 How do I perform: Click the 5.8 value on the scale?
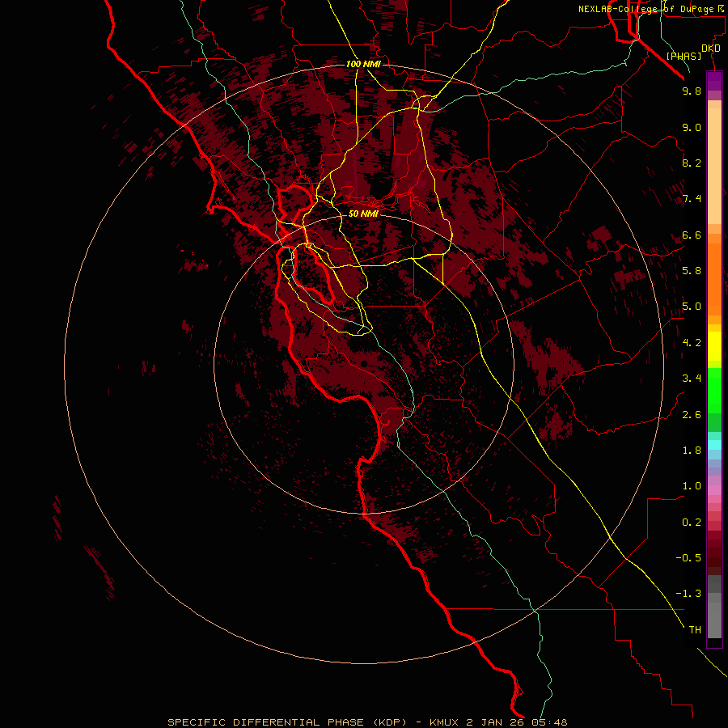tap(692, 271)
